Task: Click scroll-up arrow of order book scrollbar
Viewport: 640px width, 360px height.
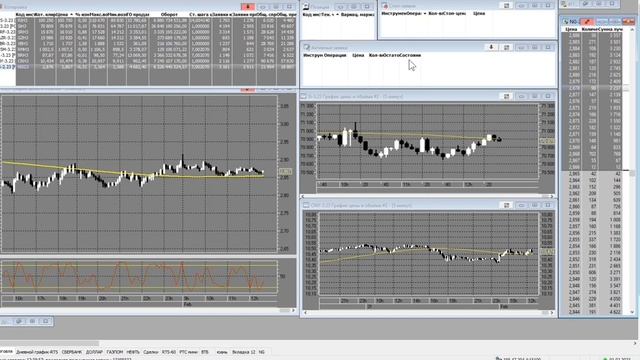Action: pos(632,30)
